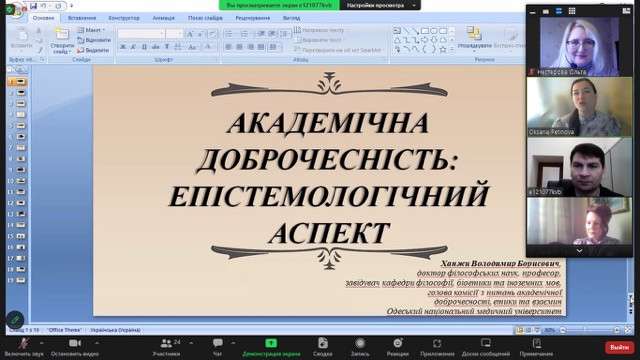640x360 pixels.
Task: Open audio options arrow next to microphone
Action: click(x=41, y=343)
